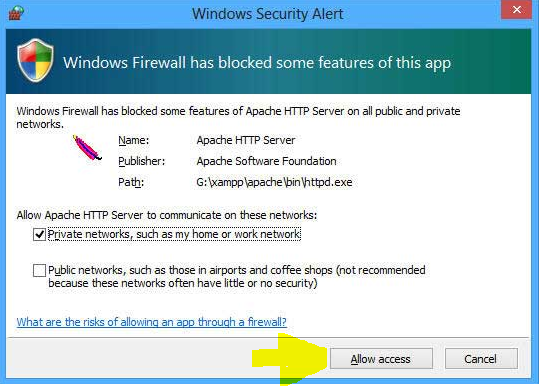Click the Publisher label
This screenshot has height=386, width=539.
[x=142, y=161]
